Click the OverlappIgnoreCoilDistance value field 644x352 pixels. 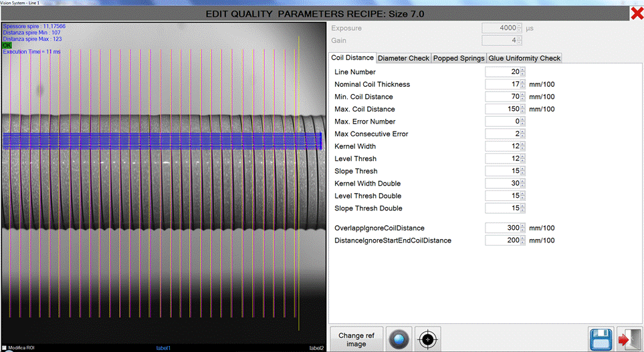click(x=502, y=228)
